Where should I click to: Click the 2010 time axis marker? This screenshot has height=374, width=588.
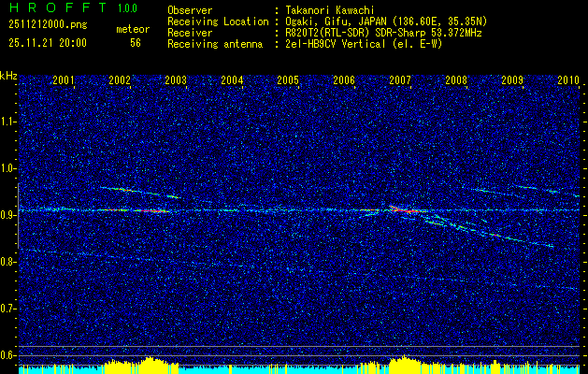click(568, 79)
